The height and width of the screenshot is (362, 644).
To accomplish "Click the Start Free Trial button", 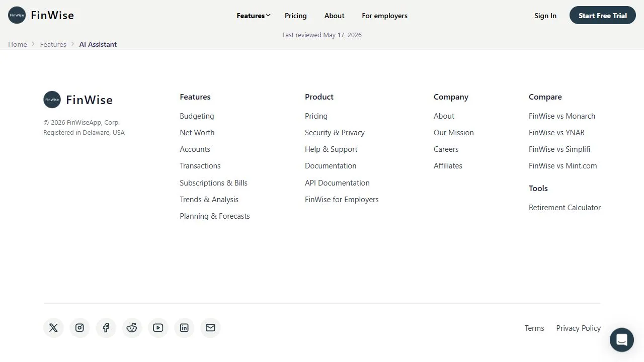I will coord(603,16).
